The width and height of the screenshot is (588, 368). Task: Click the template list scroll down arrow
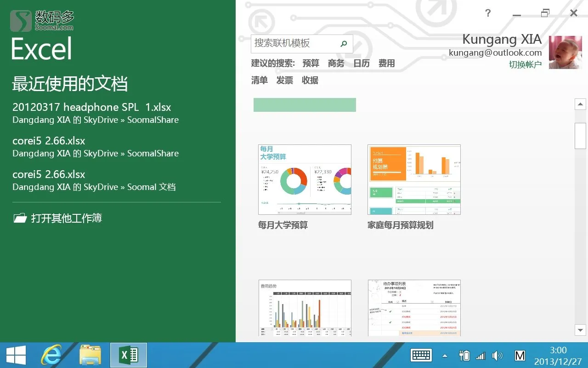580,330
